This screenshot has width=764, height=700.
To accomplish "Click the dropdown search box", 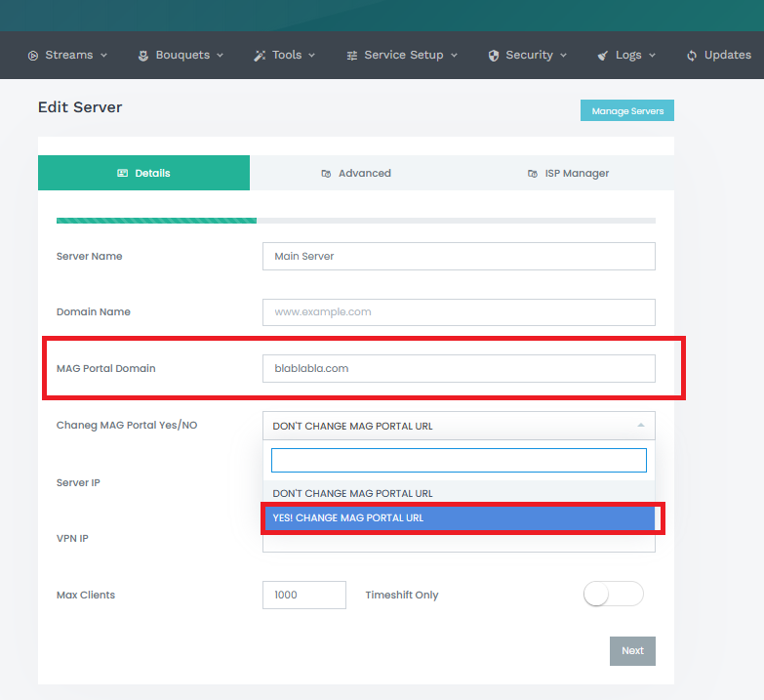I will 459,460.
